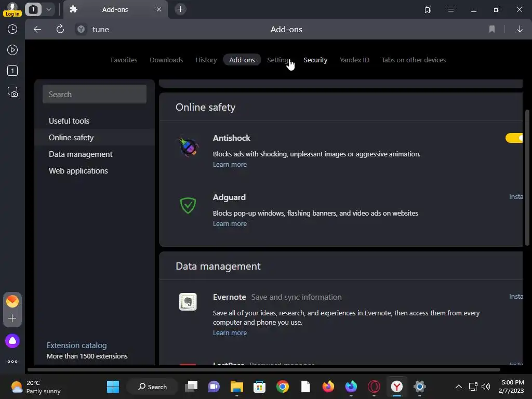
Task: Select Web applications category
Action: tap(95, 170)
